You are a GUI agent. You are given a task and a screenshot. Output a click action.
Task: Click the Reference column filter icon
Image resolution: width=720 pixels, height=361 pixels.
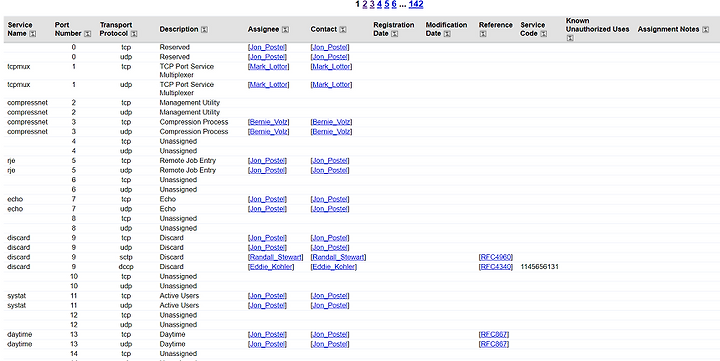(x=483, y=34)
